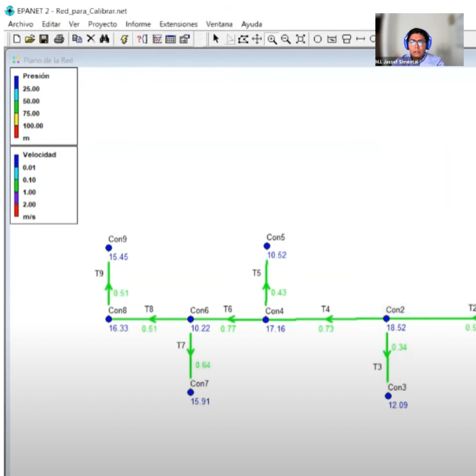The width and height of the screenshot is (476, 476).
Task: Choose the arrow Select Object tool
Action: (x=216, y=39)
